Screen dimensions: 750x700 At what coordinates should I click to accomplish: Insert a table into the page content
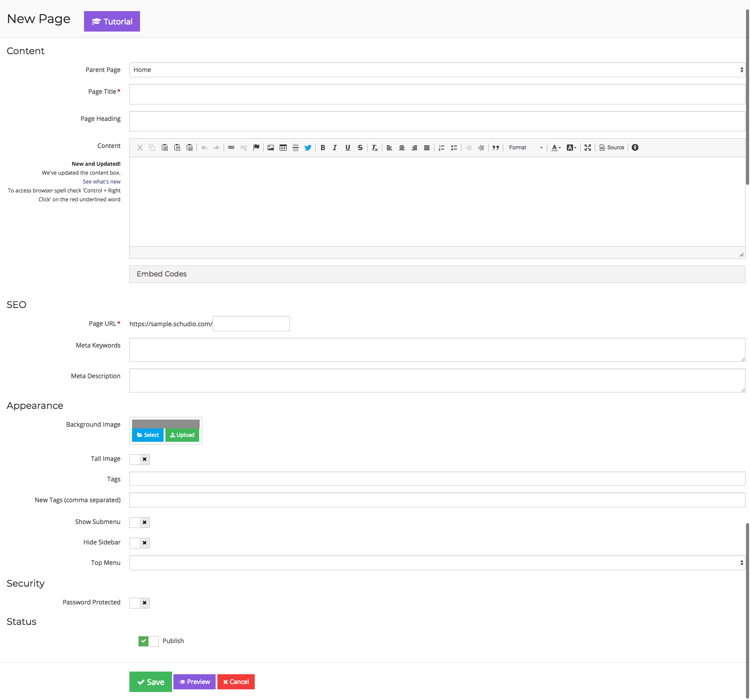(283, 147)
